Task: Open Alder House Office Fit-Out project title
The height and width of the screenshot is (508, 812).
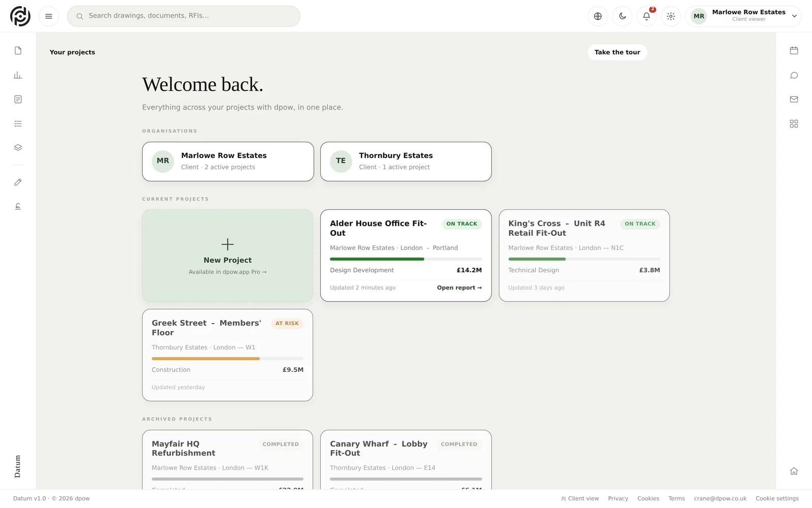Action: pos(379,228)
